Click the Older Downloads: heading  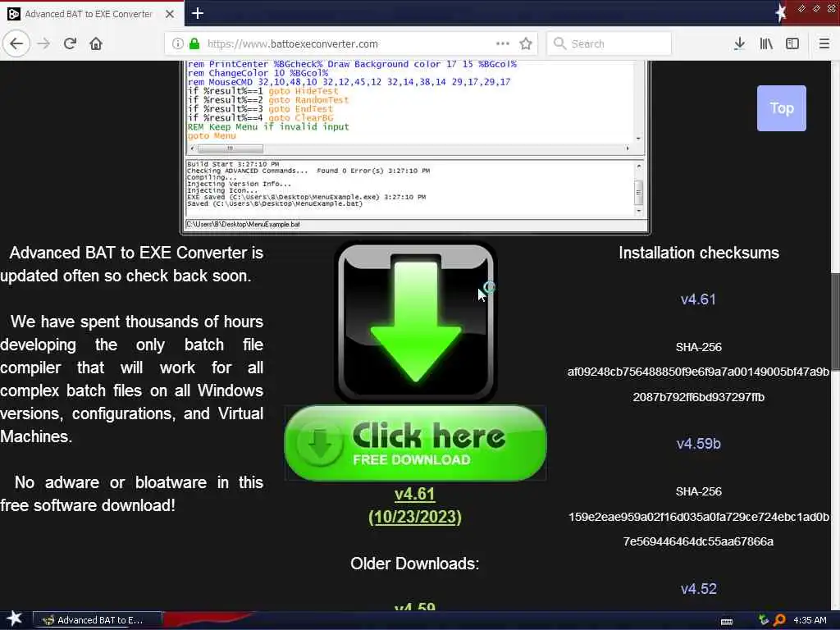[414, 564]
